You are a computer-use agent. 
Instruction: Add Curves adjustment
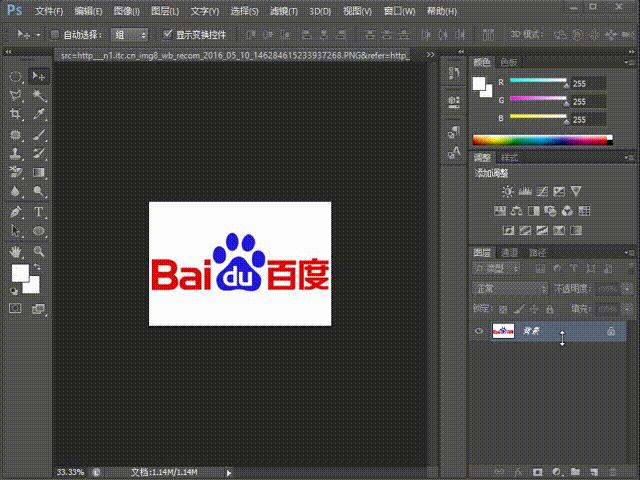[542, 191]
